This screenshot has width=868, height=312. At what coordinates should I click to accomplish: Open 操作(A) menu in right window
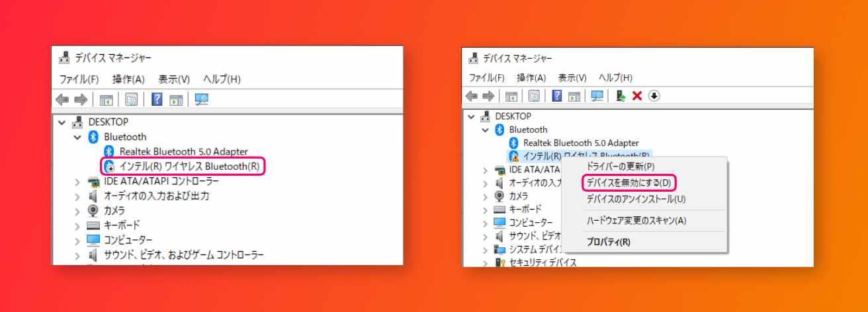(531, 77)
